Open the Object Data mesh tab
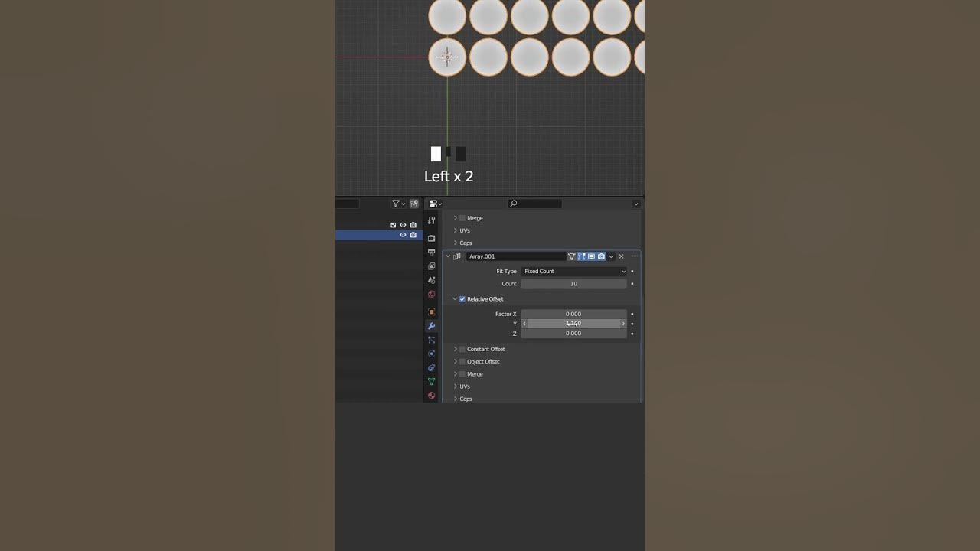Viewport: 980px width, 551px height. click(432, 381)
